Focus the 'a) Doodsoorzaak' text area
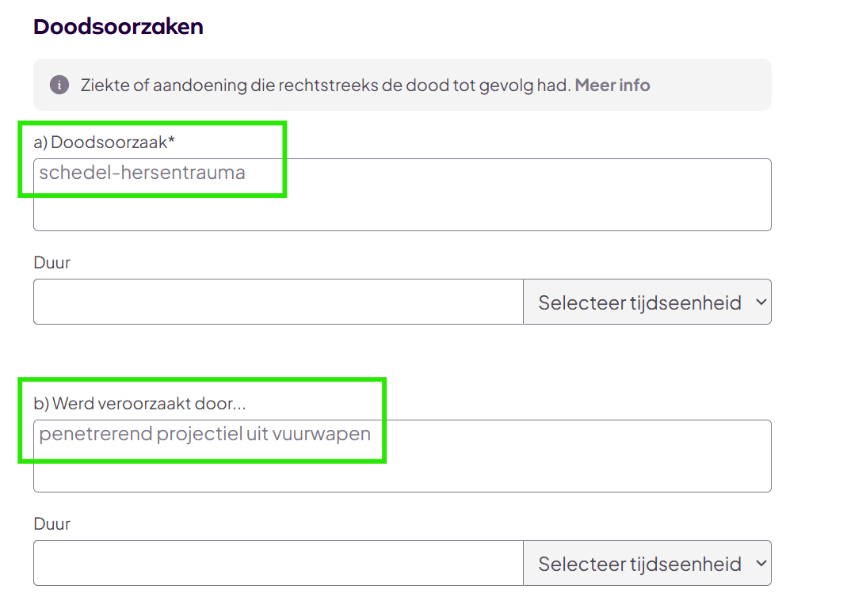The height and width of the screenshot is (616, 847). [x=475, y=202]
